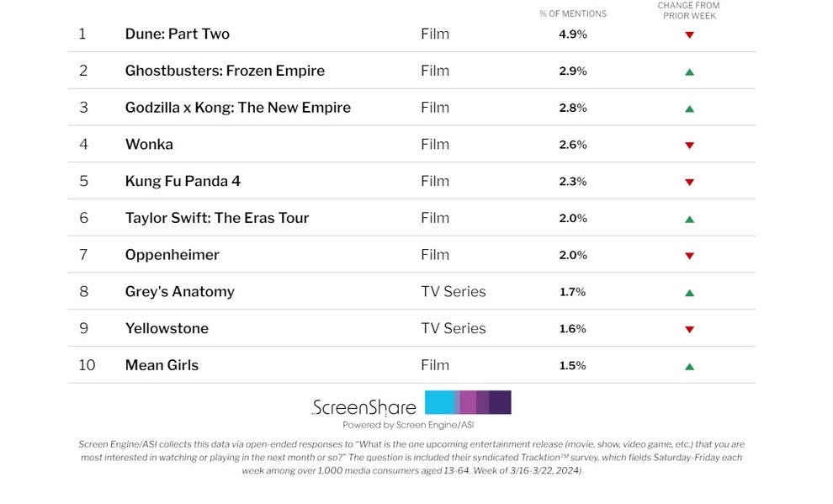Click green up arrow beside Ghostbusters: Frozen Empire
The width and height of the screenshot is (833, 504).
[x=690, y=72]
